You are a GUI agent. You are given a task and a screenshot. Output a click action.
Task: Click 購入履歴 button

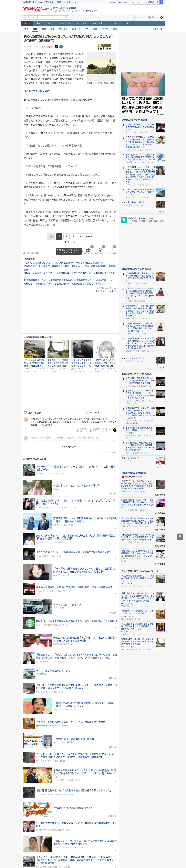pos(152,18)
